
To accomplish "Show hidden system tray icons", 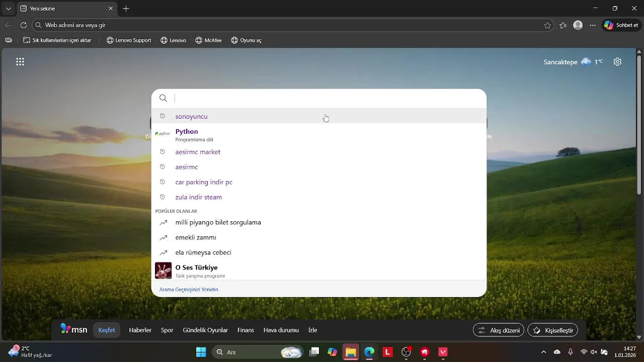I will (543, 352).
